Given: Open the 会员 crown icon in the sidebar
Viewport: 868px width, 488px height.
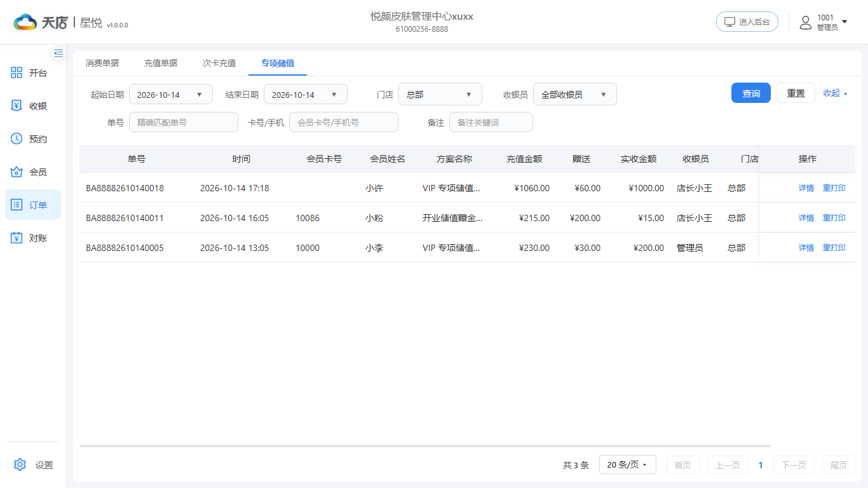Looking at the screenshot, I should point(17,172).
